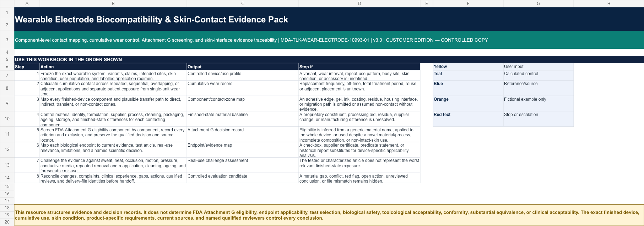This screenshot has height=226, width=644.
Task: Click legend label 'Orange'
Action: click(x=468, y=104)
